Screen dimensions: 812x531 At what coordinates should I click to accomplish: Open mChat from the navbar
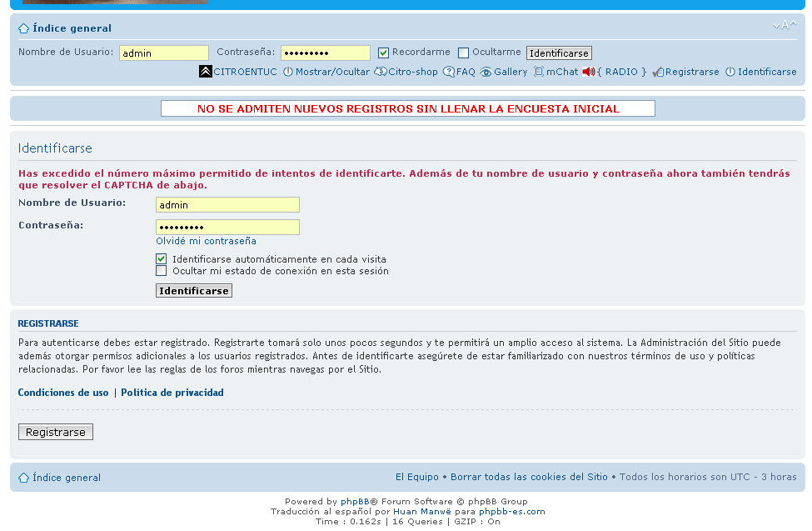pyautogui.click(x=562, y=72)
